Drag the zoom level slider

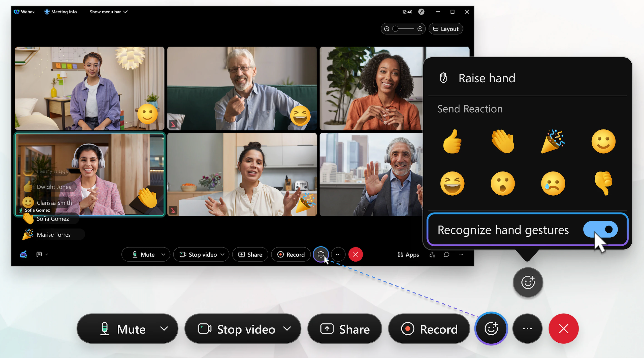point(395,29)
